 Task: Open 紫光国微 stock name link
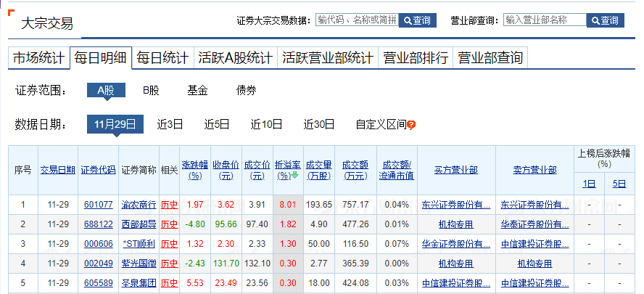pyautogui.click(x=138, y=263)
